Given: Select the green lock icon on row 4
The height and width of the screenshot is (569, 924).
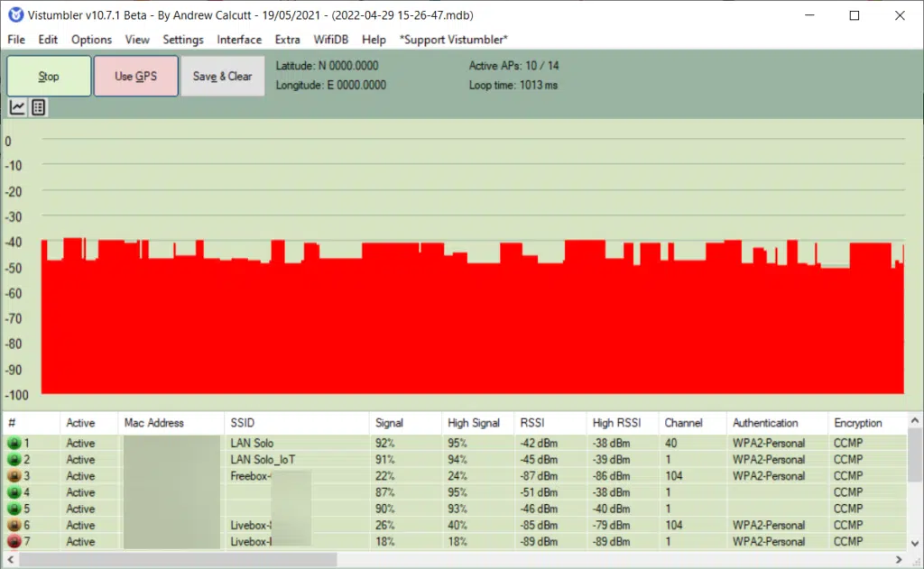Looking at the screenshot, I should (14, 492).
